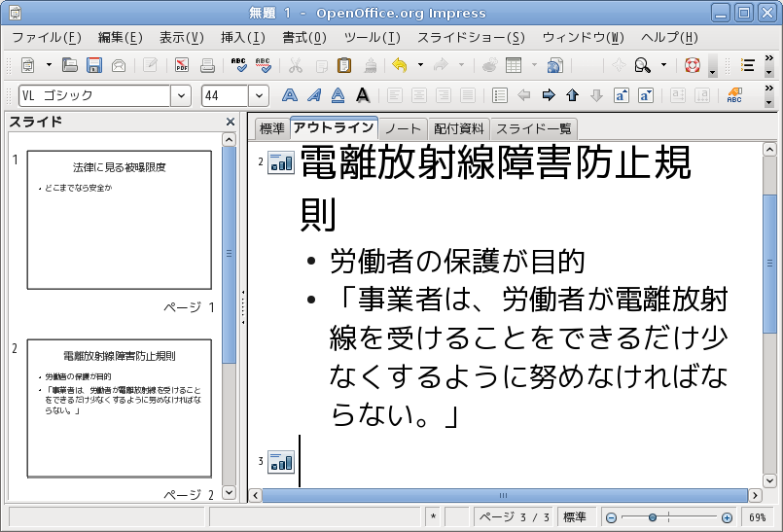Open the Help lifebuoy icon
This screenshot has width=783, height=532.
[x=692, y=65]
